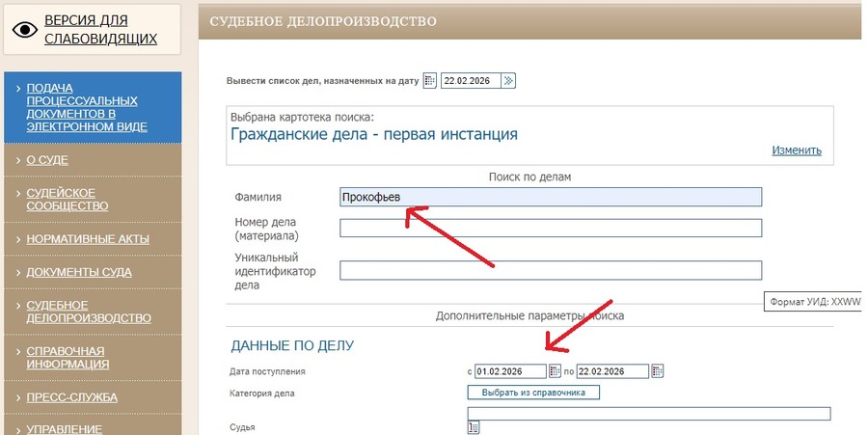Image resolution: width=868 pixels, height=435 pixels.
Task: Open 'Справочная информация' sidebar link
Action: point(67,357)
